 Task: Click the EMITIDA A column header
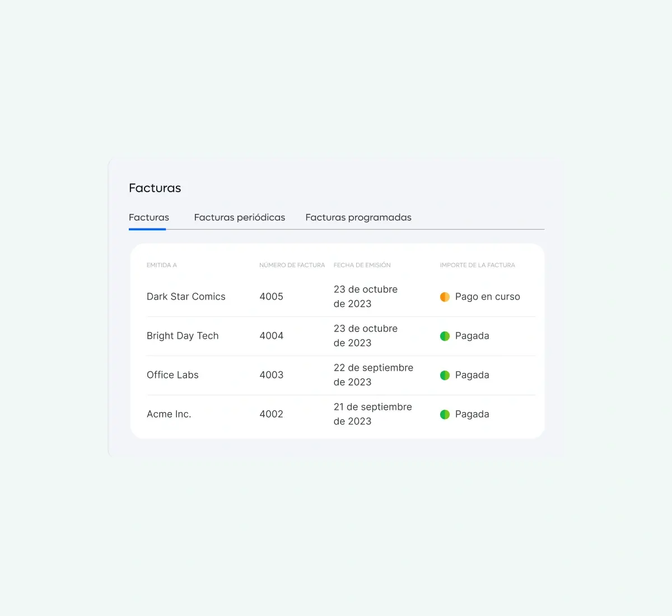[162, 265]
